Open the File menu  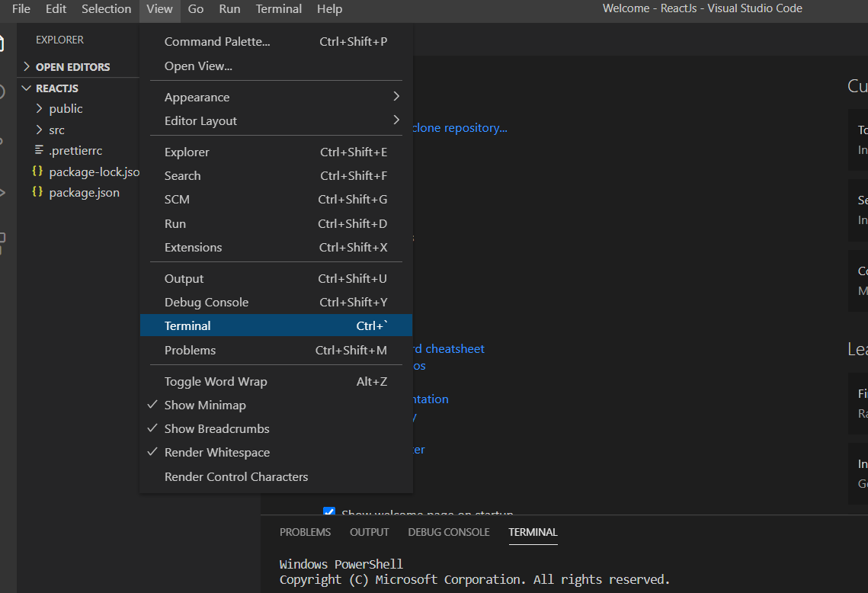click(21, 9)
